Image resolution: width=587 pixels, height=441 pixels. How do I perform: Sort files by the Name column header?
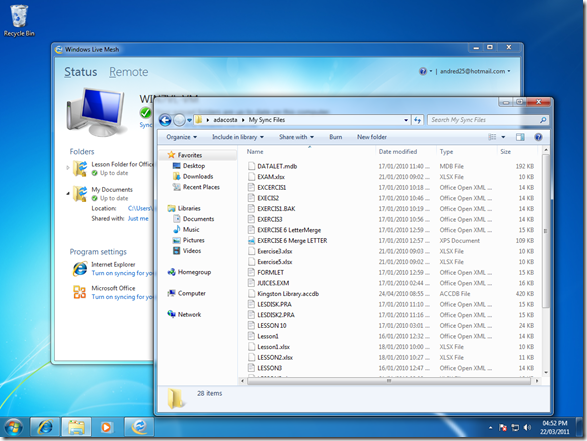tap(308, 152)
